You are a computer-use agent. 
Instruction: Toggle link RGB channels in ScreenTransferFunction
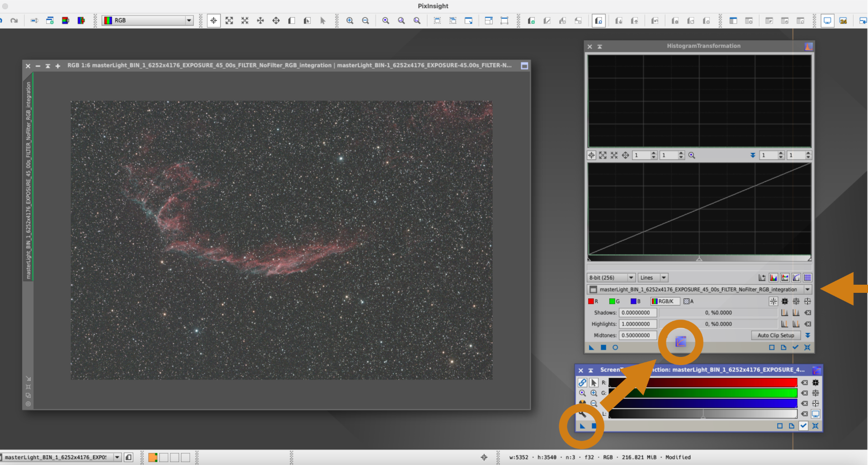coord(582,383)
